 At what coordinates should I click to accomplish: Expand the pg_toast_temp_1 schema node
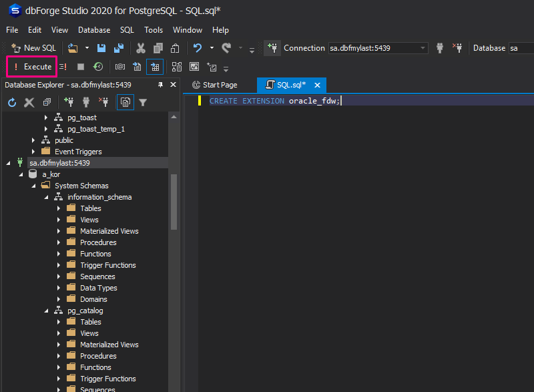45,129
